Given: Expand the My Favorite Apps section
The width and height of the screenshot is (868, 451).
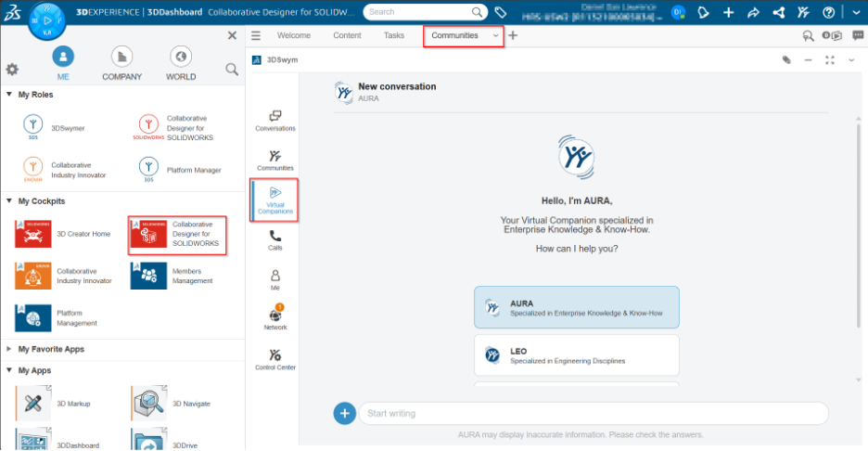Looking at the screenshot, I should click(x=9, y=349).
